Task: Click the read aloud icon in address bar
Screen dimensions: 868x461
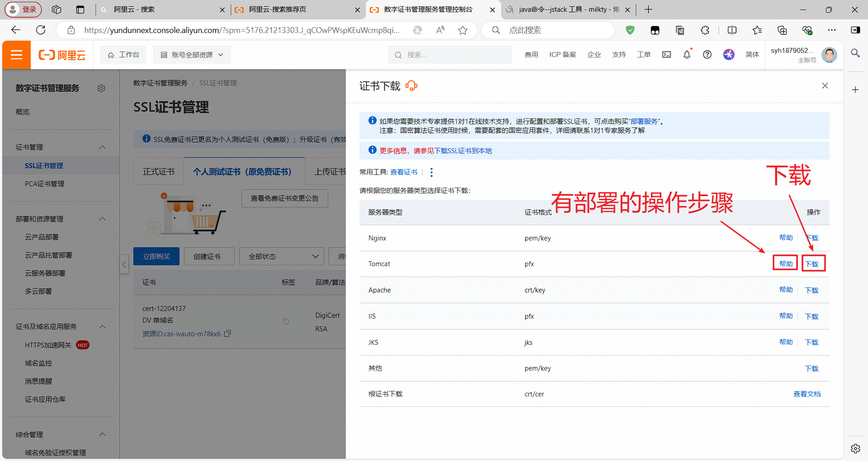Action: 440,30
